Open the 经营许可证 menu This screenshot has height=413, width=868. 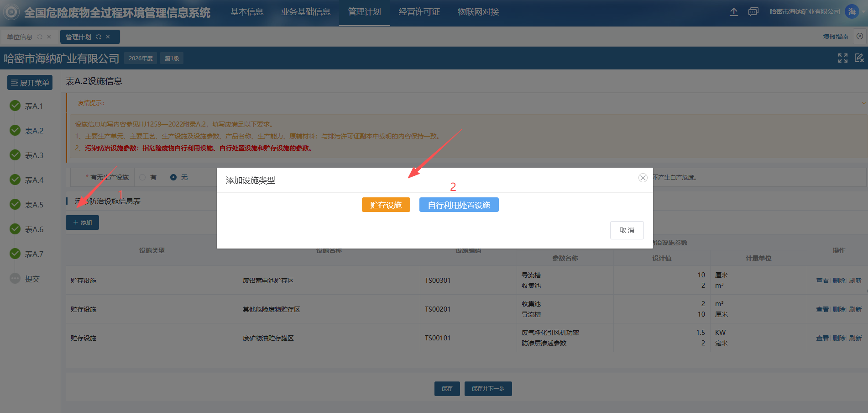coord(419,12)
